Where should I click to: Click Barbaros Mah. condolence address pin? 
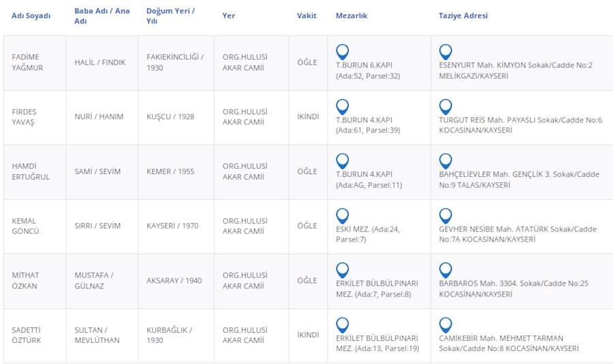445,270
